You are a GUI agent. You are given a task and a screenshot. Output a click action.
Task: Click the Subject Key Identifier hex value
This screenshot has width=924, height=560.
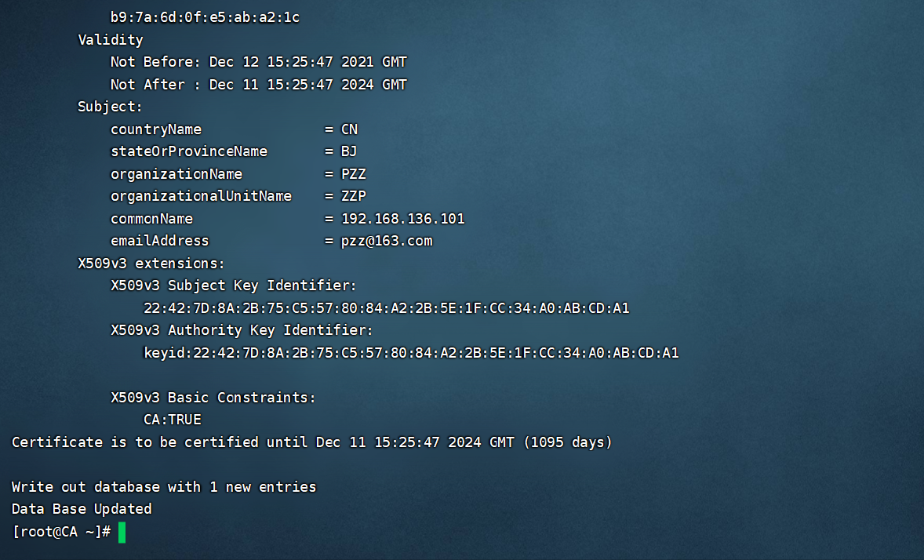(x=387, y=307)
